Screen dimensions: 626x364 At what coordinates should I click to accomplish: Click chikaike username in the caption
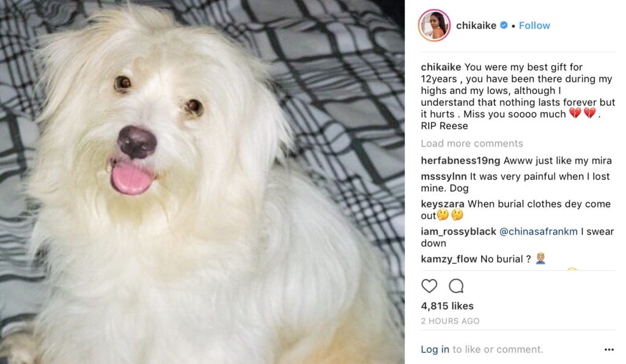[x=441, y=67]
